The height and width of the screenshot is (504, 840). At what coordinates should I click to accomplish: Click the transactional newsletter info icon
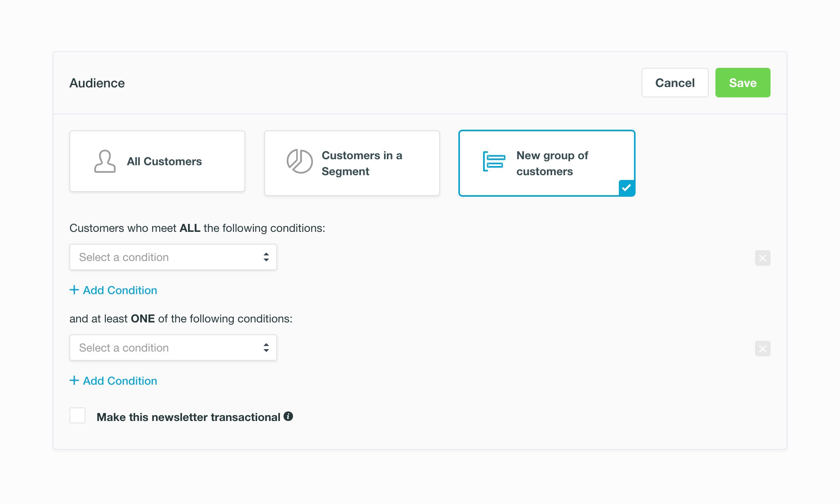pyautogui.click(x=288, y=416)
